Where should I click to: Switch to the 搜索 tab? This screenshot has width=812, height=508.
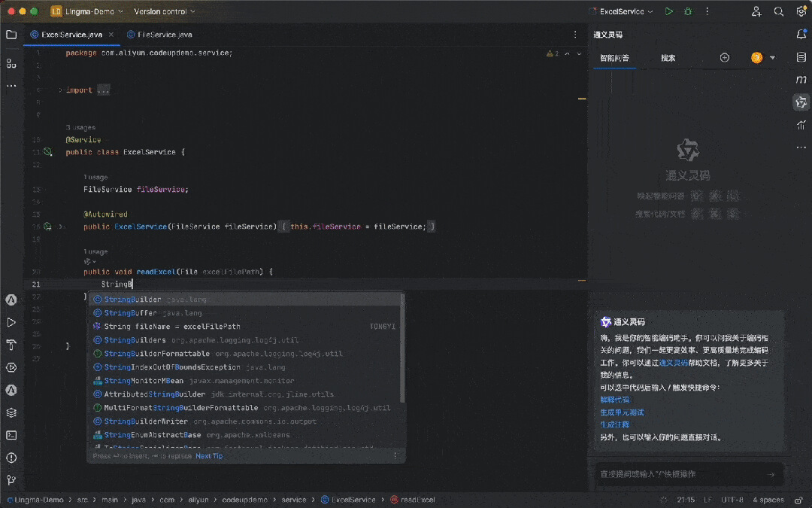[668, 58]
